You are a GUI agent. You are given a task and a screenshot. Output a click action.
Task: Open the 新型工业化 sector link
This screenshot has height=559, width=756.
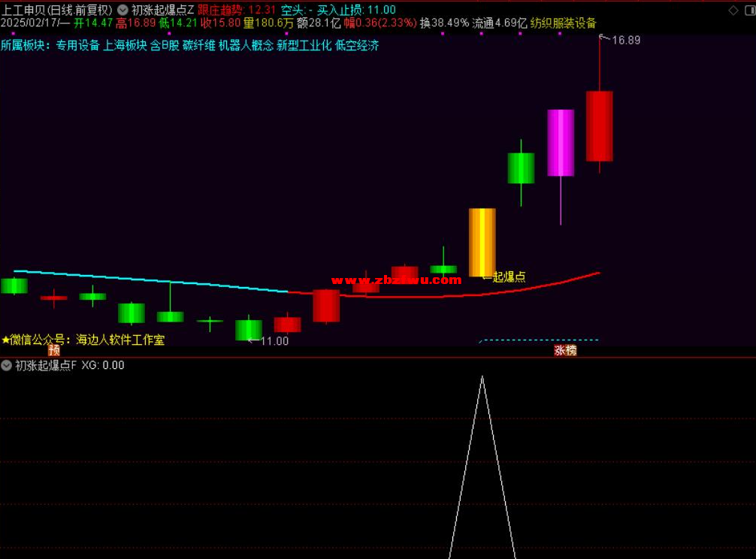304,45
